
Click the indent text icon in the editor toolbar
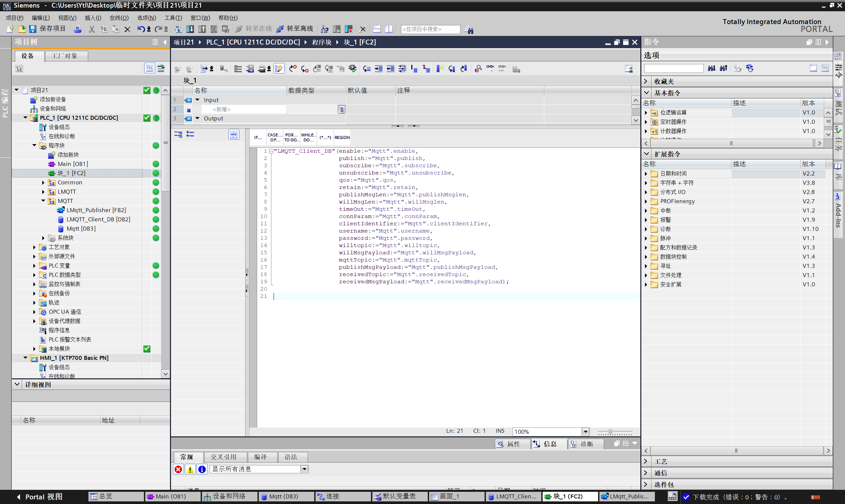(379, 69)
